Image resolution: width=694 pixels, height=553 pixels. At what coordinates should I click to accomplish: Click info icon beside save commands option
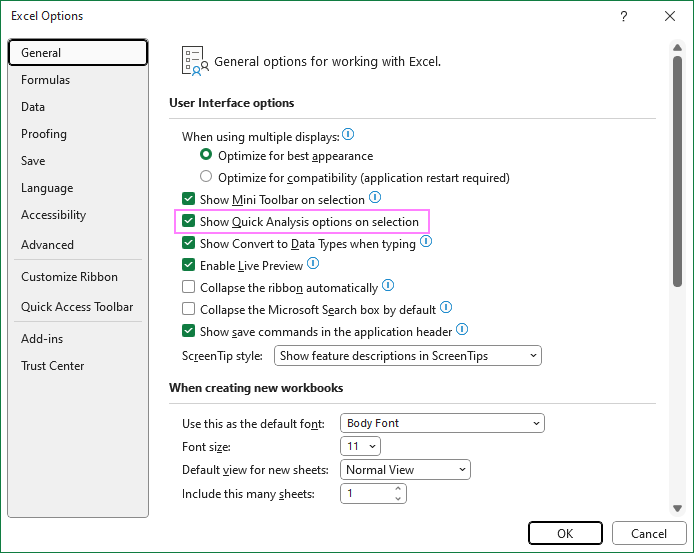point(462,329)
